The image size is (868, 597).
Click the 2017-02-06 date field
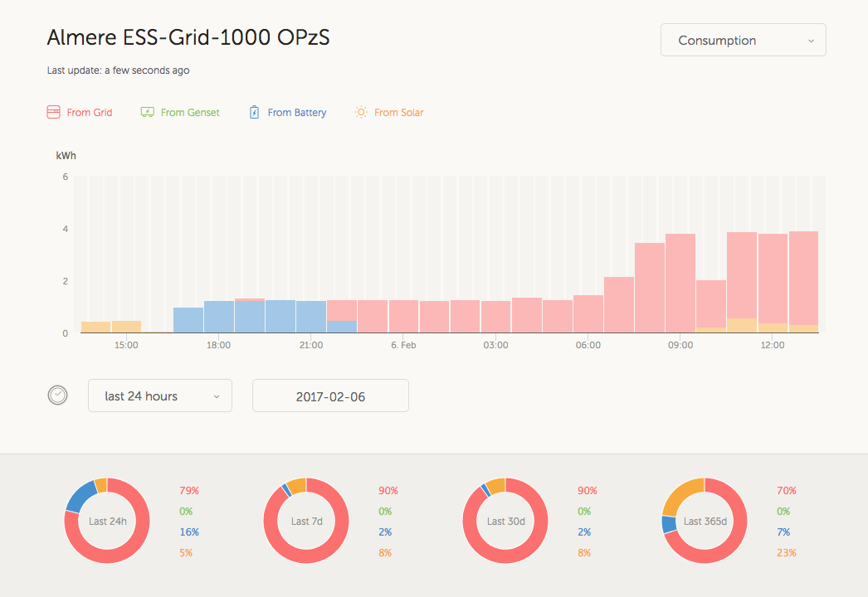click(330, 396)
